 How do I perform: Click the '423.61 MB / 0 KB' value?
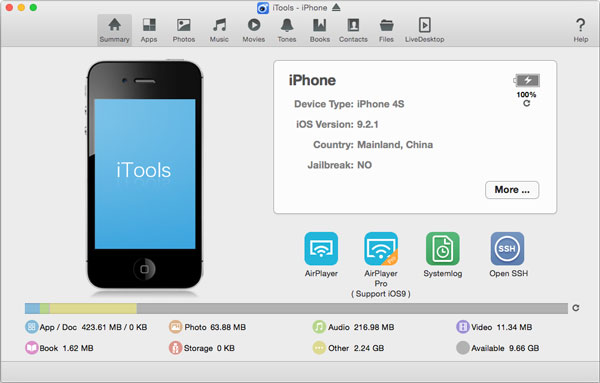[x=114, y=327]
